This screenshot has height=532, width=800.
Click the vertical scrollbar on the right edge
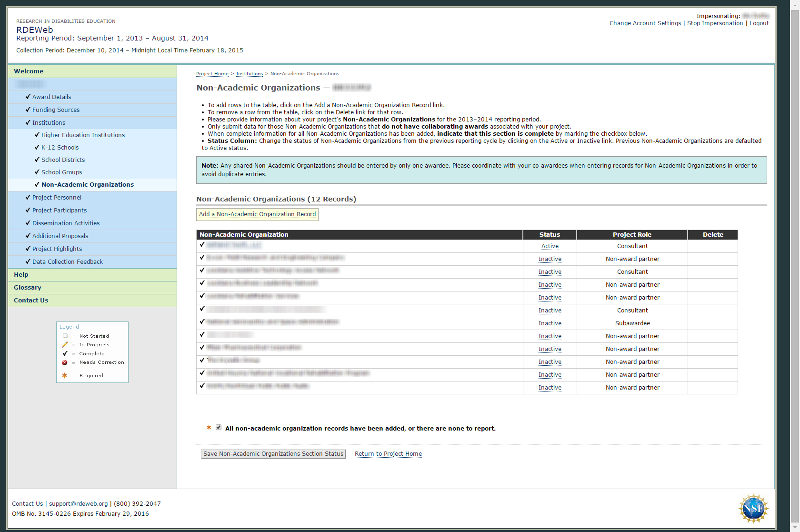click(x=795, y=238)
